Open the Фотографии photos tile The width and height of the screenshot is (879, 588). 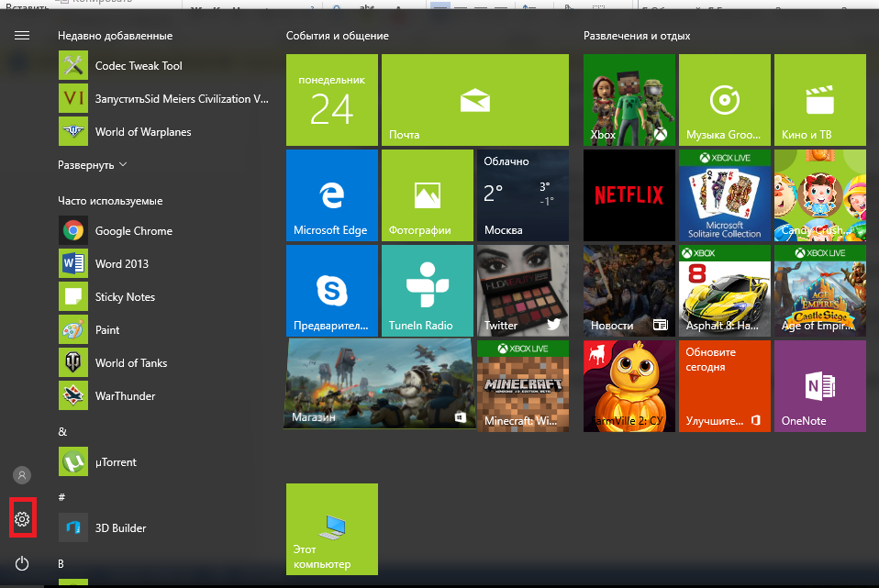point(428,195)
